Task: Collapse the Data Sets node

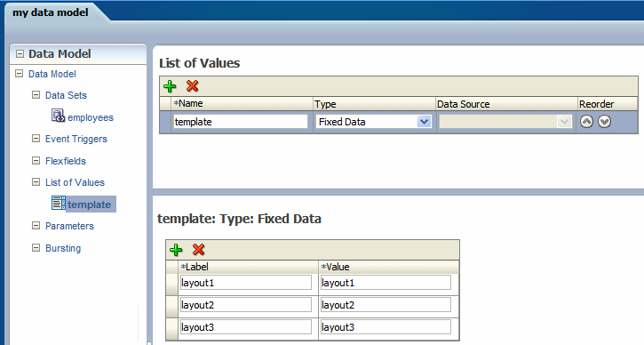Action: tap(36, 95)
